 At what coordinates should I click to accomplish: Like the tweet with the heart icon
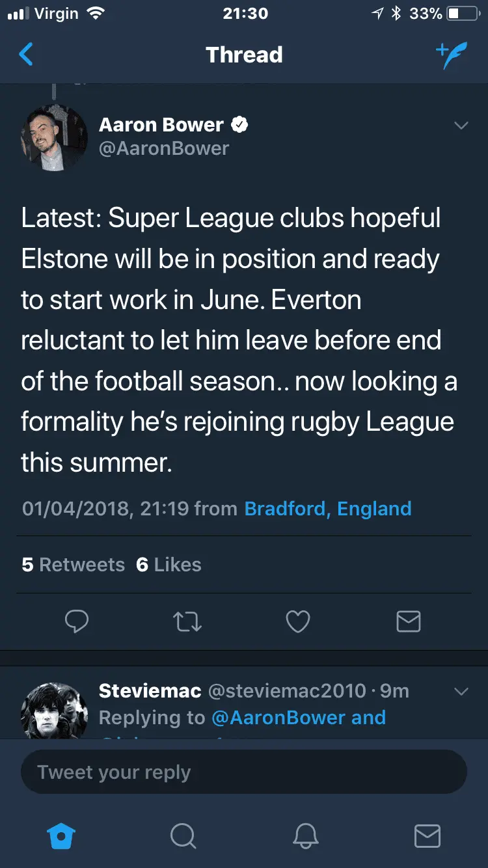(x=298, y=622)
